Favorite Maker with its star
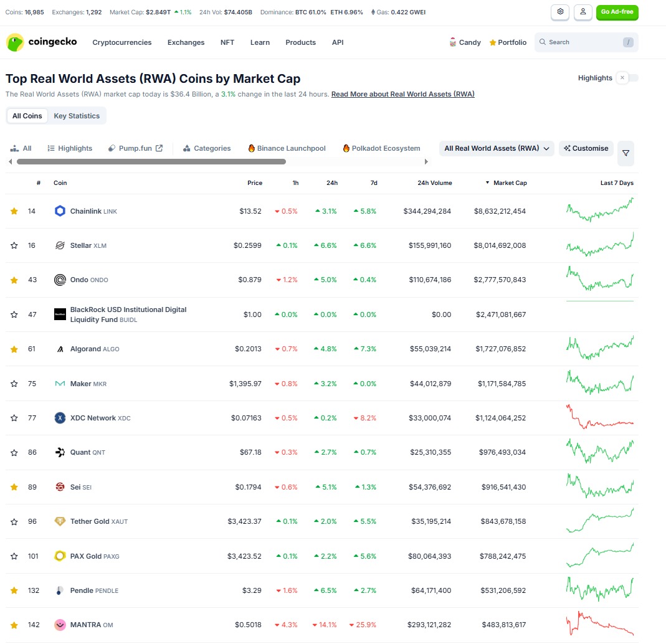Image resolution: width=666 pixels, height=644 pixels. (14, 384)
